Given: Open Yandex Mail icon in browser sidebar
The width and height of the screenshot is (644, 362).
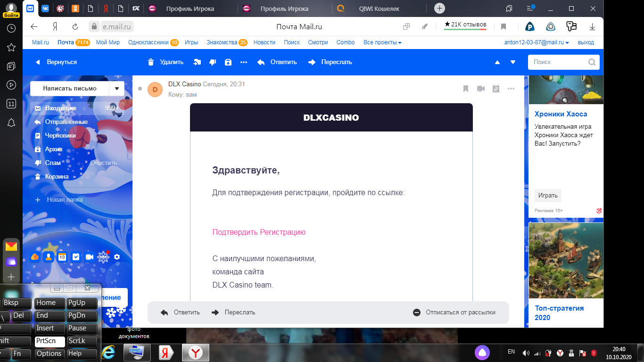Looking at the screenshot, I should pos(11,246).
